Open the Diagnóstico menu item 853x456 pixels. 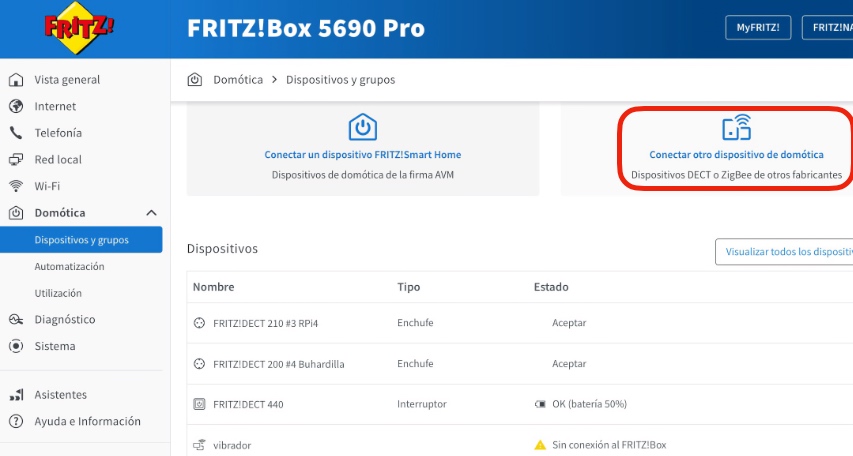point(65,319)
